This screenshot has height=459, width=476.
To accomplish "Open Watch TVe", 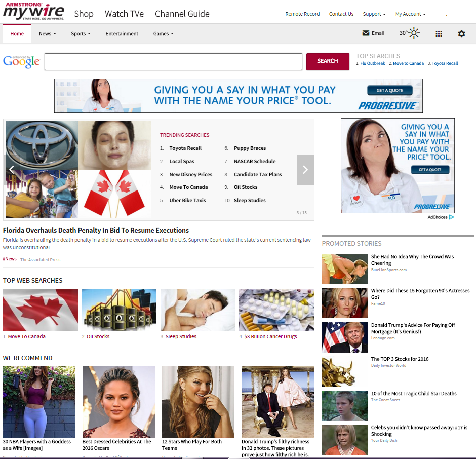I will tap(124, 14).
